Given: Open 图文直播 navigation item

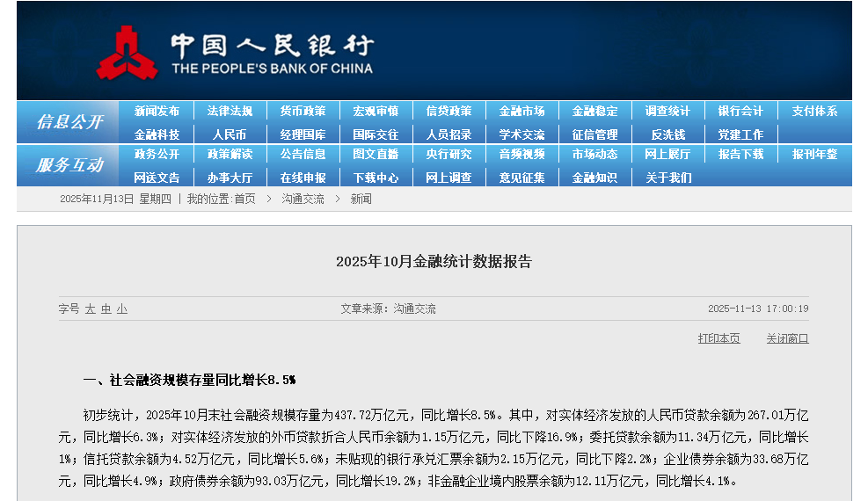Looking at the screenshot, I should click(x=376, y=155).
